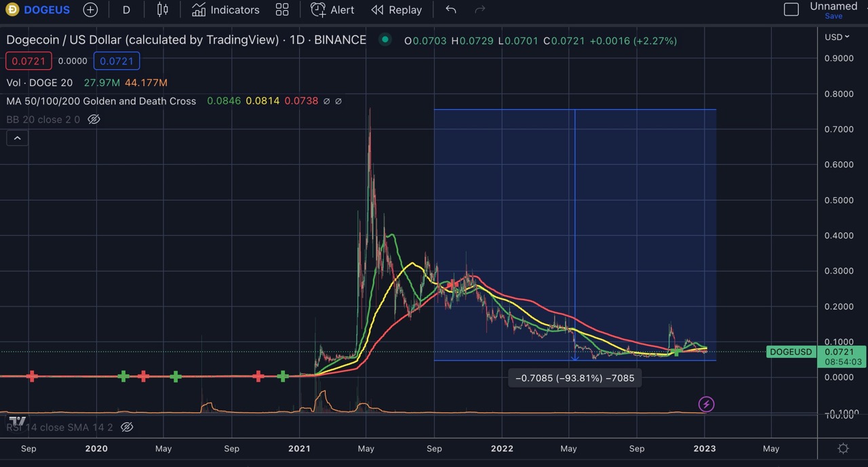Undo the last chart action
The image size is (868, 467).
[x=451, y=9]
